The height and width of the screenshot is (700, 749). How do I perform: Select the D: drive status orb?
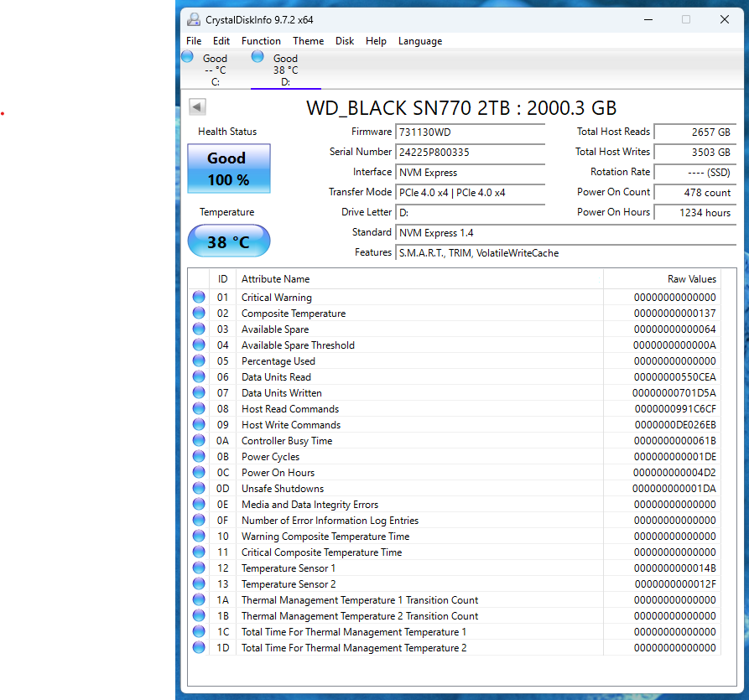click(257, 56)
